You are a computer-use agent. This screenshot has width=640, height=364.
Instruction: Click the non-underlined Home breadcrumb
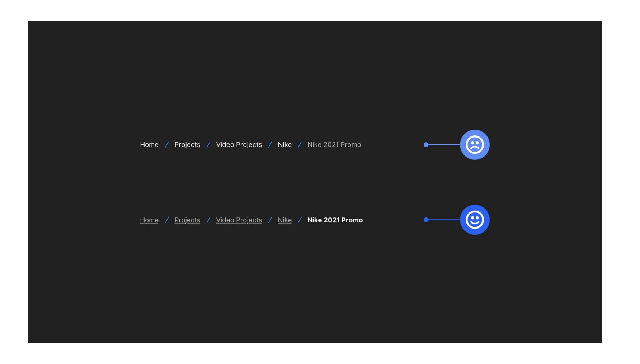[x=149, y=145]
